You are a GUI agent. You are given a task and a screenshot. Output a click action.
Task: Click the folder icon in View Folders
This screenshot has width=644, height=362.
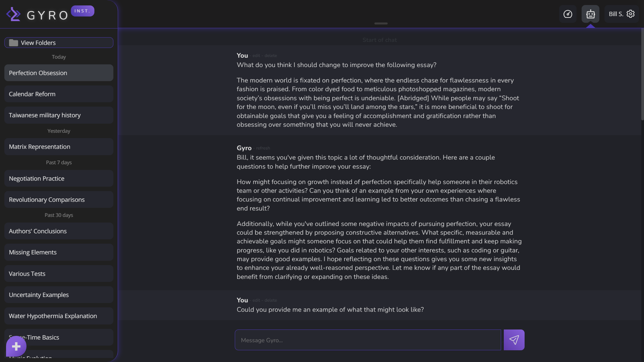(x=13, y=43)
